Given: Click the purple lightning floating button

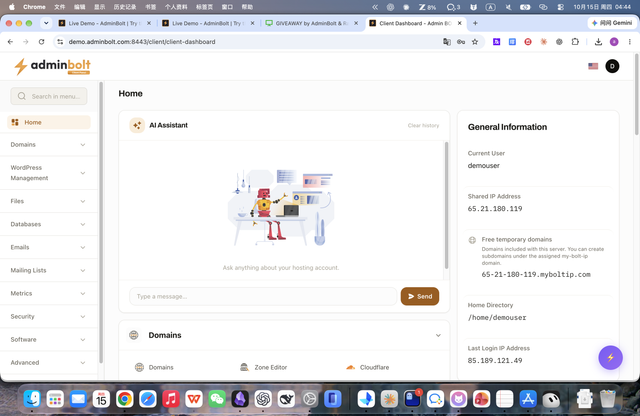Looking at the screenshot, I should (610, 358).
